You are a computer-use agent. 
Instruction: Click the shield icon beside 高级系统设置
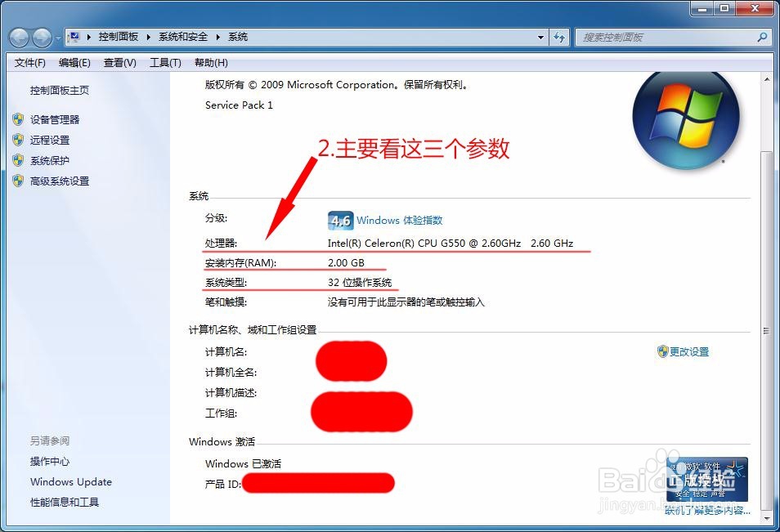coord(18,181)
